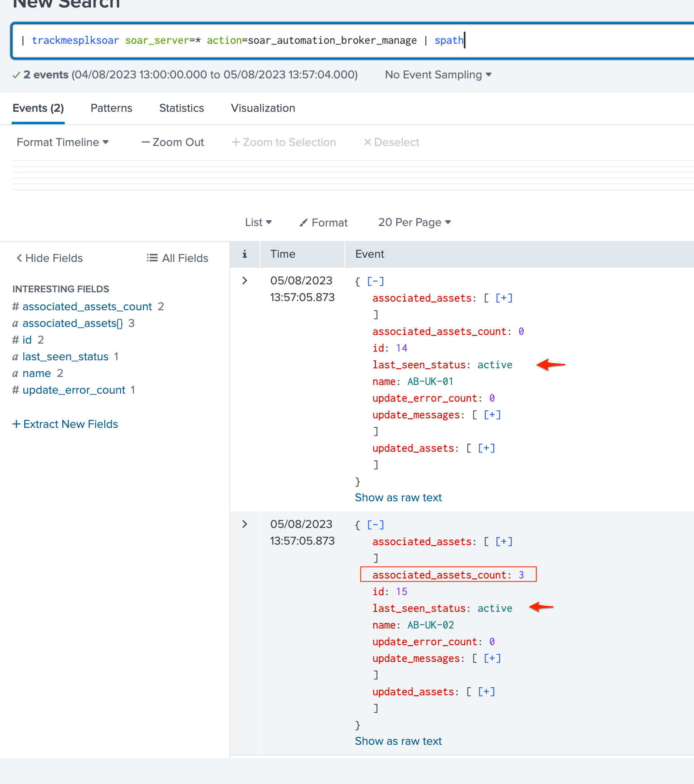The width and height of the screenshot is (694, 784).
Task: Switch to the Patterns tab
Action: (111, 108)
